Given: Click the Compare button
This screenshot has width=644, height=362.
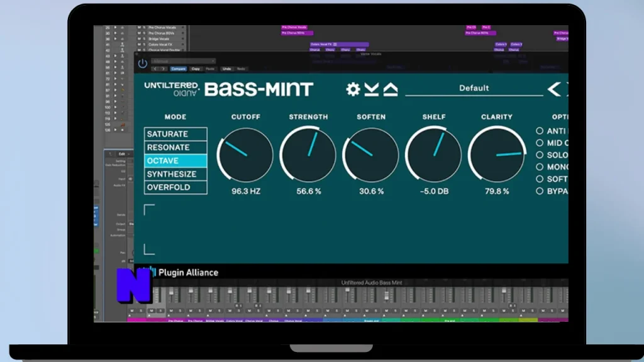Looking at the screenshot, I should pos(178,69).
